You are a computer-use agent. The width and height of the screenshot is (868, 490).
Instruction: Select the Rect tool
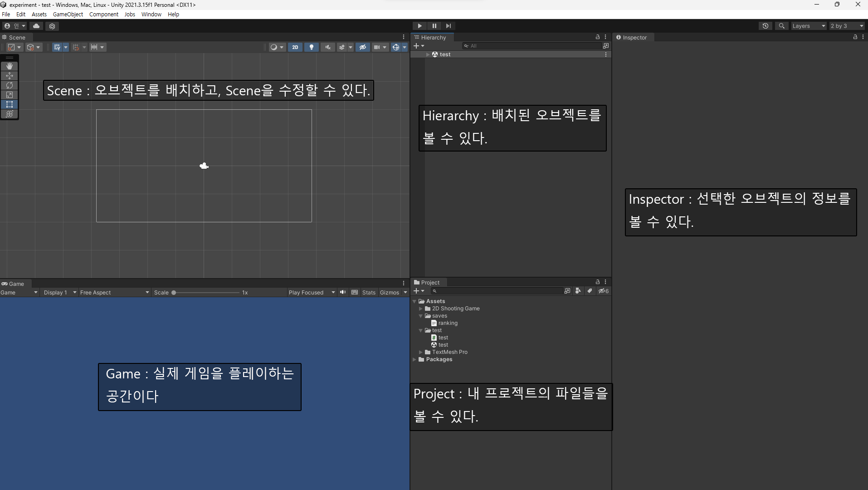tap(10, 104)
